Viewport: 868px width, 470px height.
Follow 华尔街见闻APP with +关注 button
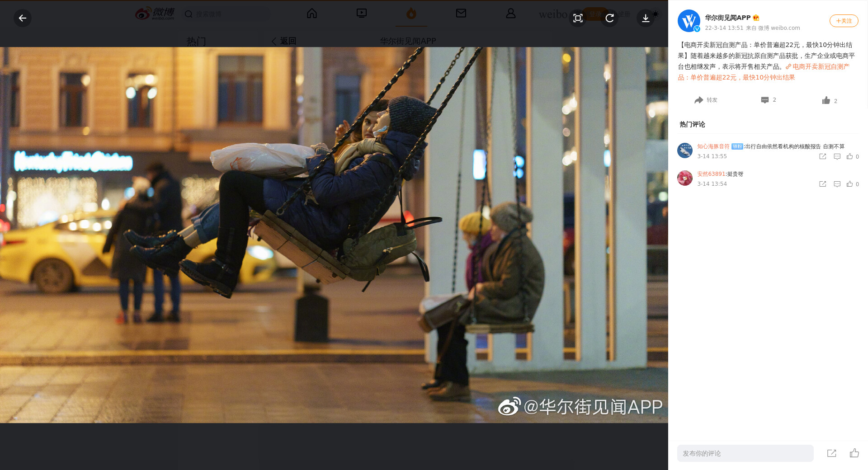pos(844,21)
